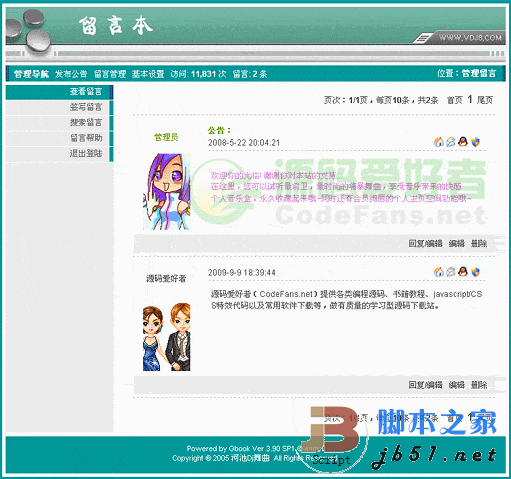This screenshot has height=479, width=511.
Task: Click 回复/编辑 under the 管理员 announcement
Action: point(426,244)
